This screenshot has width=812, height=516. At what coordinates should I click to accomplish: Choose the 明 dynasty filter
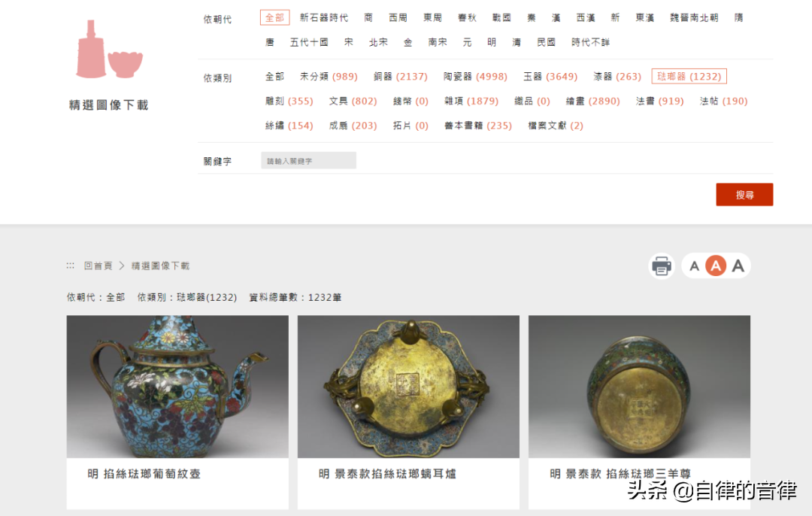click(x=492, y=42)
